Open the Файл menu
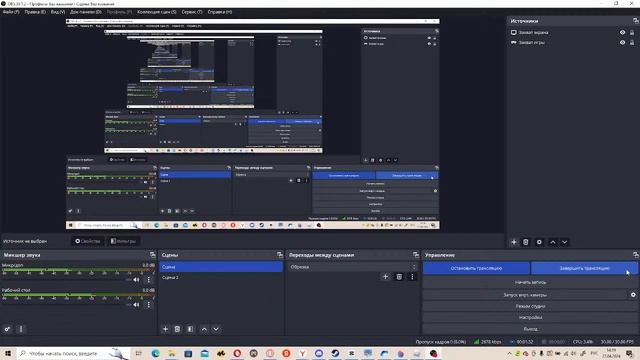Screen dimensions: 640x360 coord(11,12)
